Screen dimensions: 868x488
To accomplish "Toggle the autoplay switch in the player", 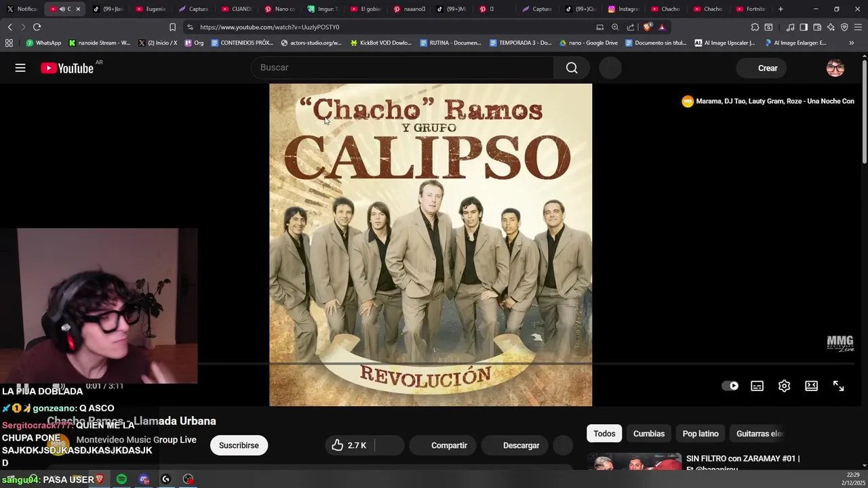I will (x=730, y=386).
